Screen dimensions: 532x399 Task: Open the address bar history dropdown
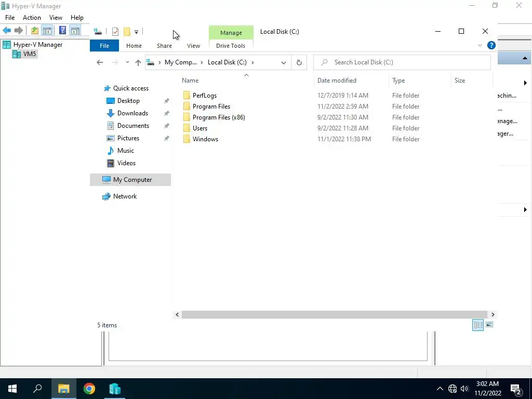pos(284,62)
